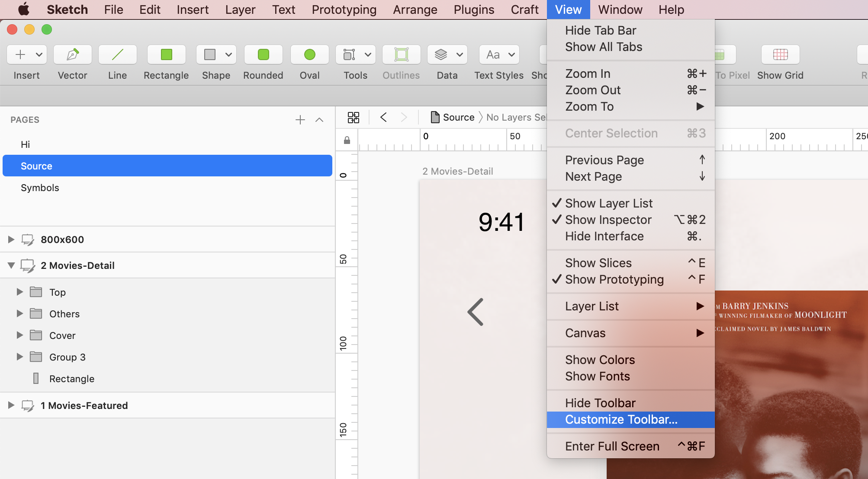Screen dimensions: 868x479
Task: Click the Show Grid toolbar icon
Action: [x=780, y=55]
